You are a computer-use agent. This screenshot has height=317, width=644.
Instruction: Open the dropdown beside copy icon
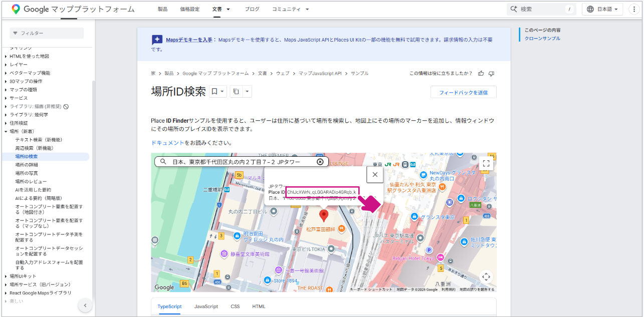(x=247, y=91)
